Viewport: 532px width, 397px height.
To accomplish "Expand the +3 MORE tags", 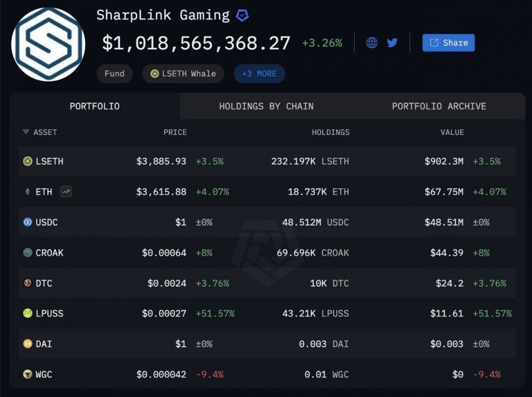I will click(259, 74).
